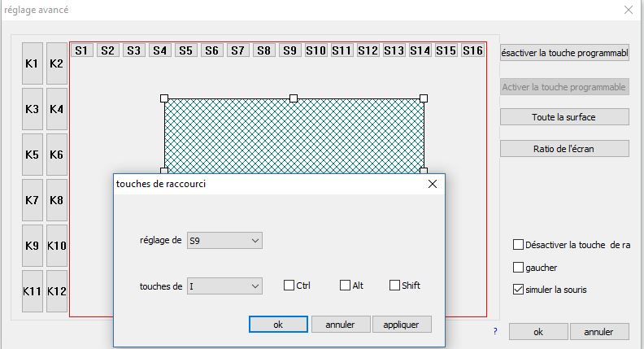Image resolution: width=644 pixels, height=349 pixels.
Task: Click annuler in touches de raccourci dialog
Action: [341, 325]
